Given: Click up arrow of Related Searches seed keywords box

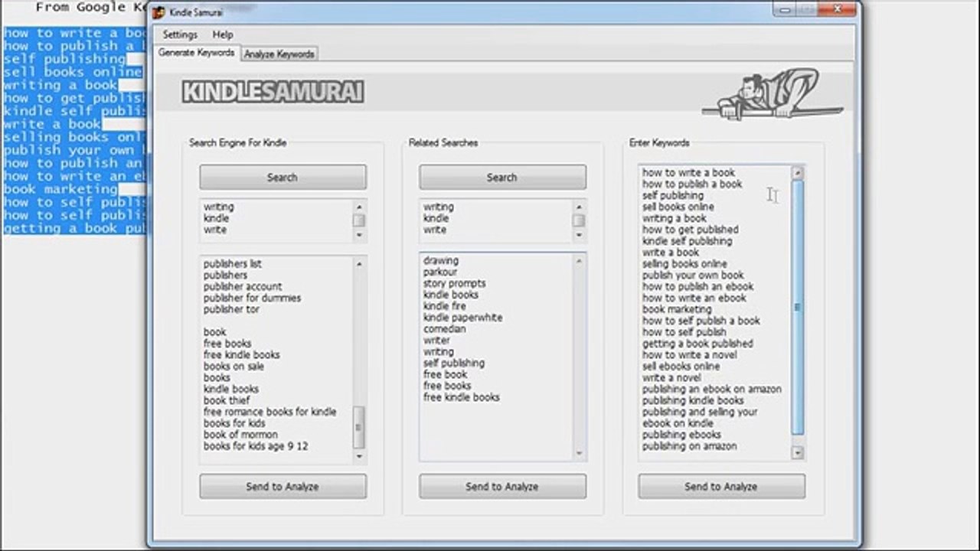Looking at the screenshot, I should pos(579,207).
